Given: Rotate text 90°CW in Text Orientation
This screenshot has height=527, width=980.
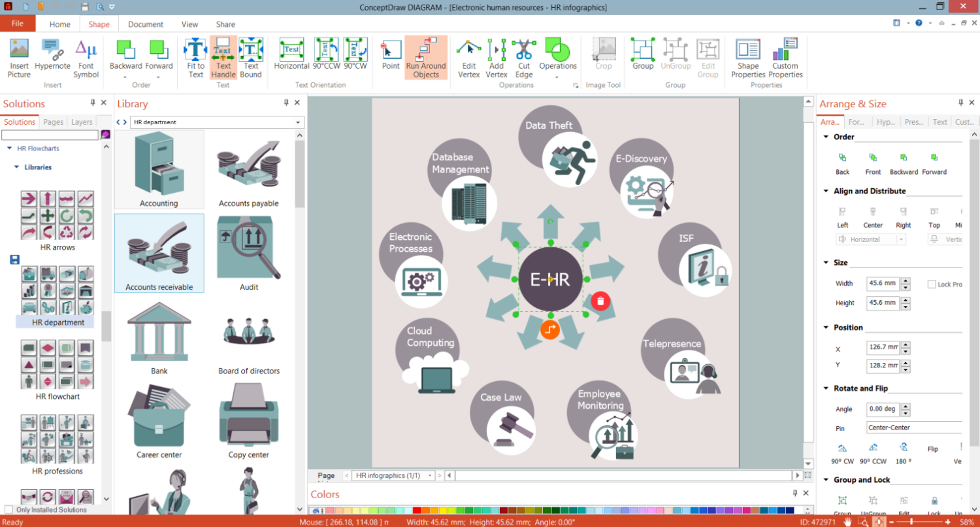Looking at the screenshot, I should pos(356,54).
